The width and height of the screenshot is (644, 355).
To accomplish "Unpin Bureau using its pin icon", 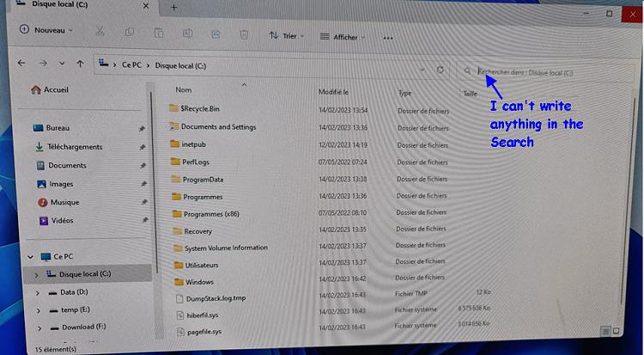I will tap(142, 129).
